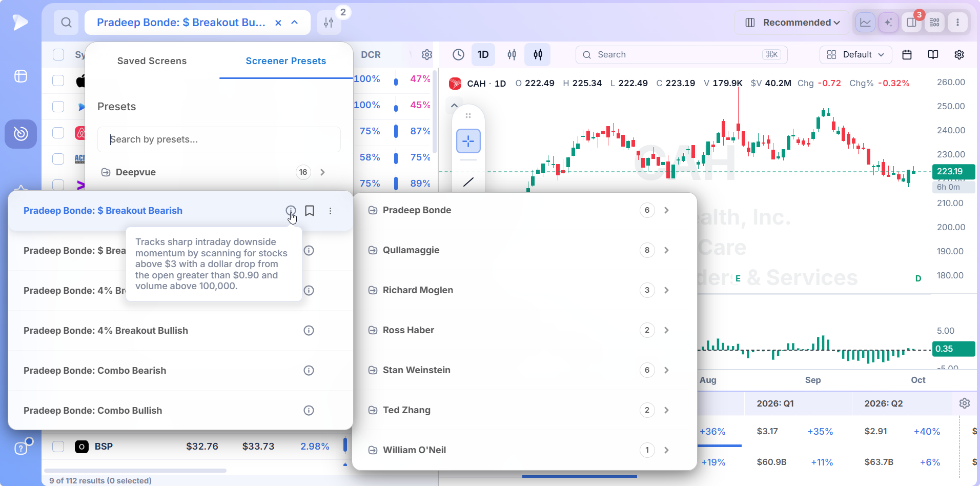This screenshot has height=486, width=980.
Task: Select the screener radar icon in sidebar
Action: (21, 134)
